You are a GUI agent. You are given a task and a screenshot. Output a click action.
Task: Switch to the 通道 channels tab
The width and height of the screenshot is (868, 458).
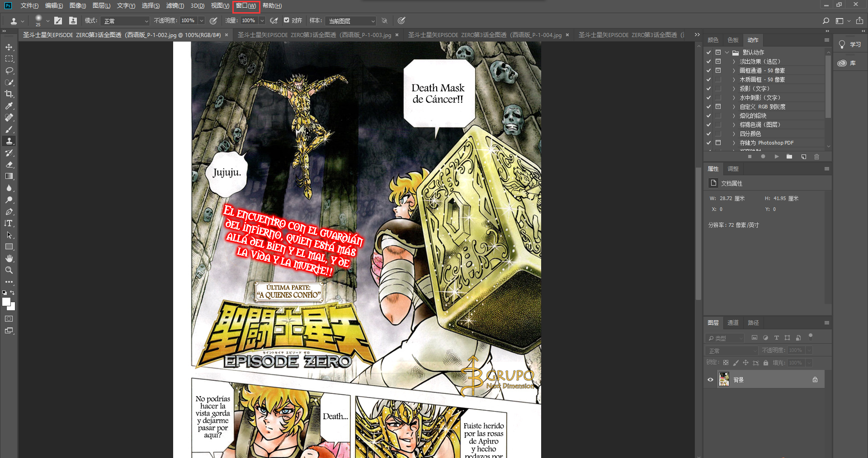click(733, 322)
